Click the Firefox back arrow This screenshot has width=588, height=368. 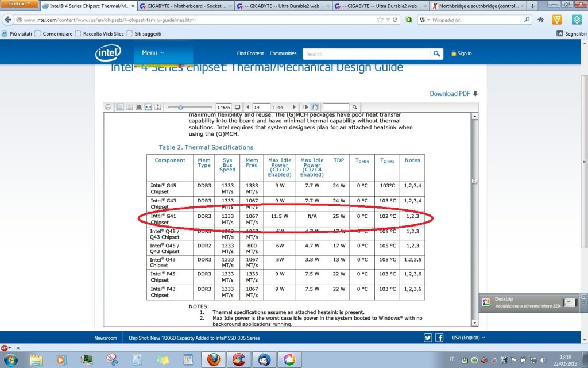pos(8,20)
